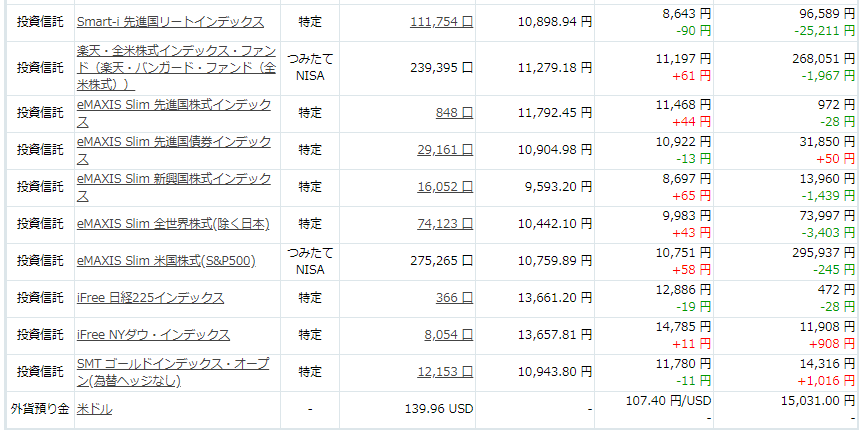Open 楽天・全米株式インデックス・ファンド link
Screen dimensions: 867x441
click(x=176, y=67)
